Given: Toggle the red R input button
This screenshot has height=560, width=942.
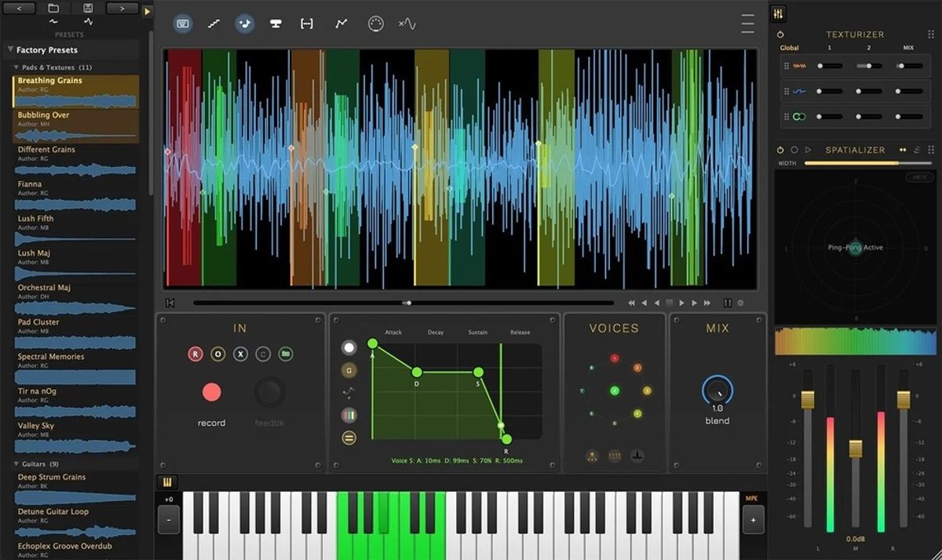Looking at the screenshot, I should pos(195,355).
